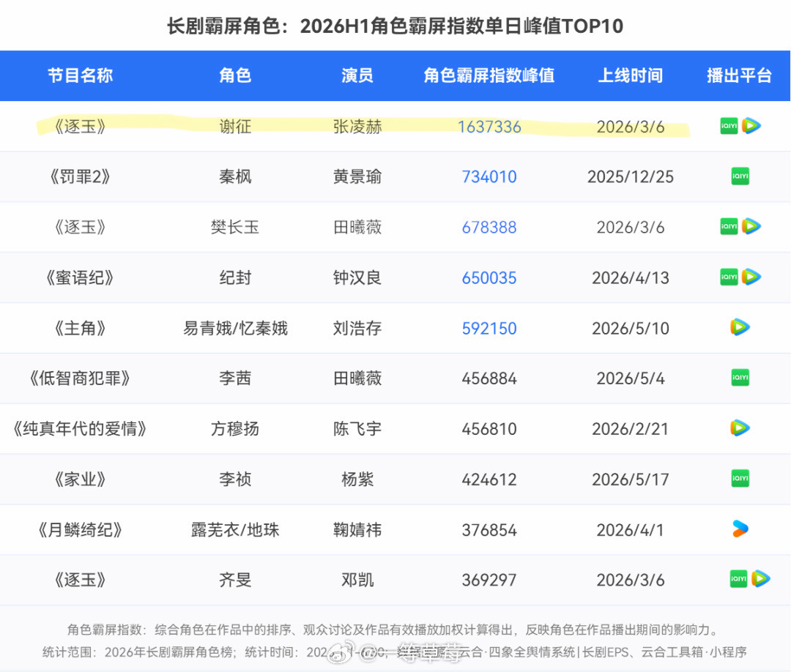Click the release date 2026/5/10
791x672 pixels.
[630, 328]
